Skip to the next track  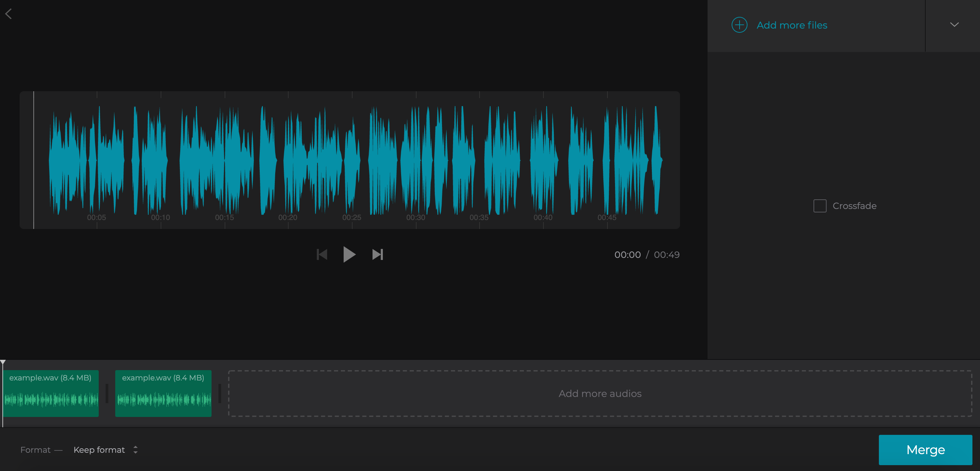coord(377,254)
